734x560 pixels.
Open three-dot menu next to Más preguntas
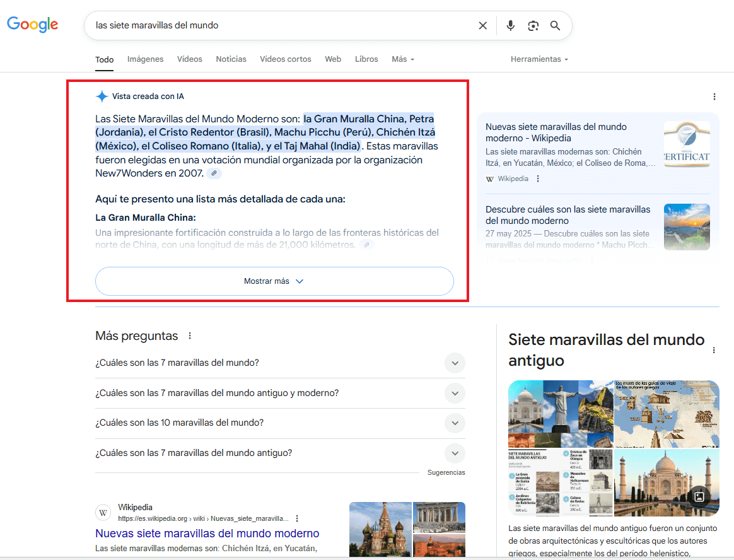tap(190, 335)
